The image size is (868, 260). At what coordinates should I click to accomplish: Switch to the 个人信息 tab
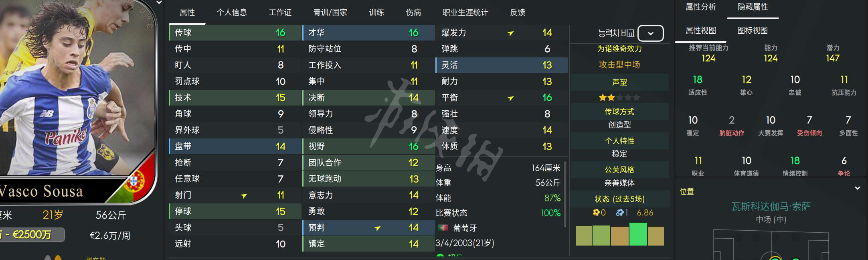click(x=232, y=12)
